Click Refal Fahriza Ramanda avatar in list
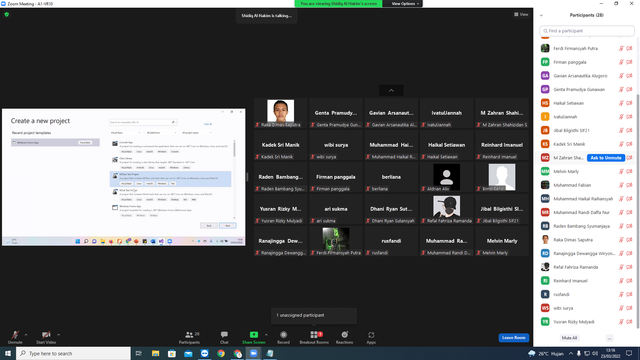Screen dimensions: 640x360 point(545,267)
